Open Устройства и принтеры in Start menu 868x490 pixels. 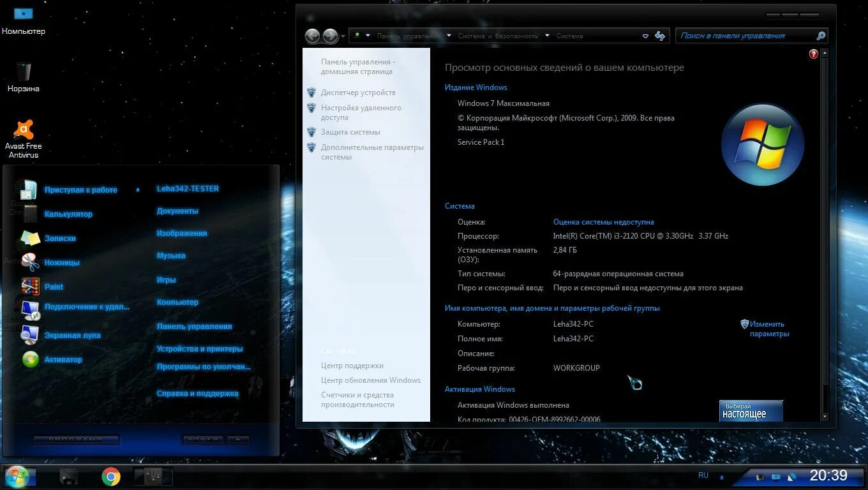tap(200, 349)
